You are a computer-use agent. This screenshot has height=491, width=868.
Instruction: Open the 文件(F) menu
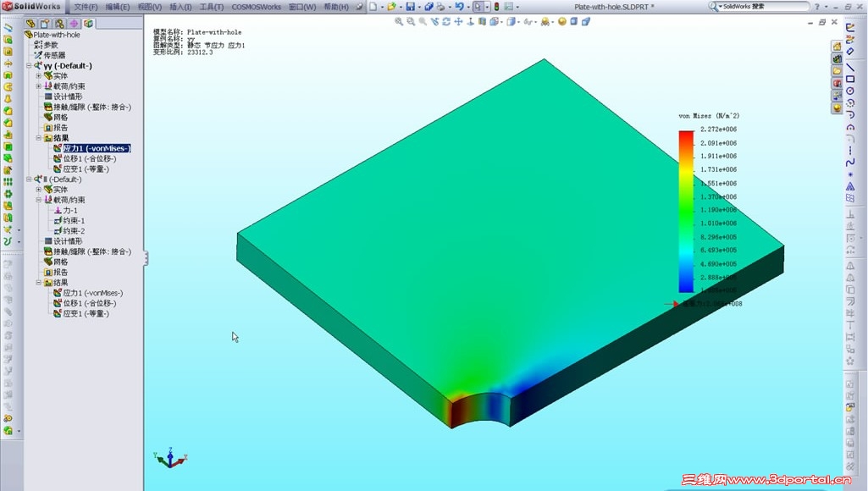(x=86, y=7)
